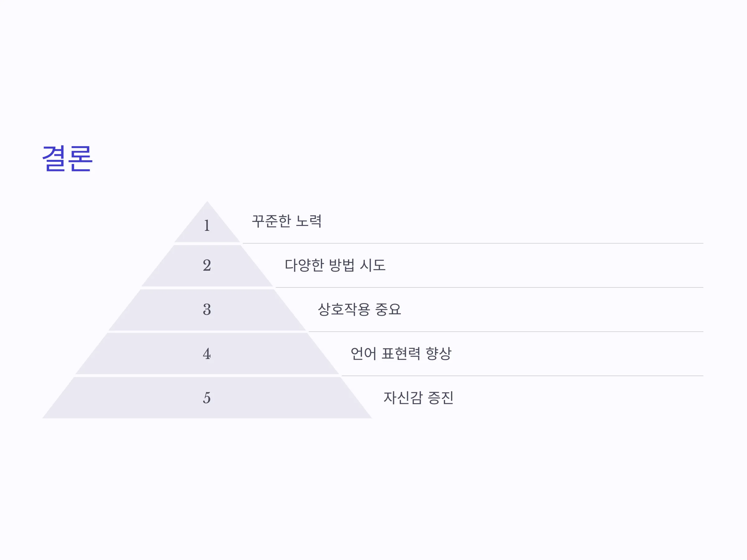Click divider line beneath 꾸준한 노력
The image size is (747, 560).
click(x=473, y=243)
